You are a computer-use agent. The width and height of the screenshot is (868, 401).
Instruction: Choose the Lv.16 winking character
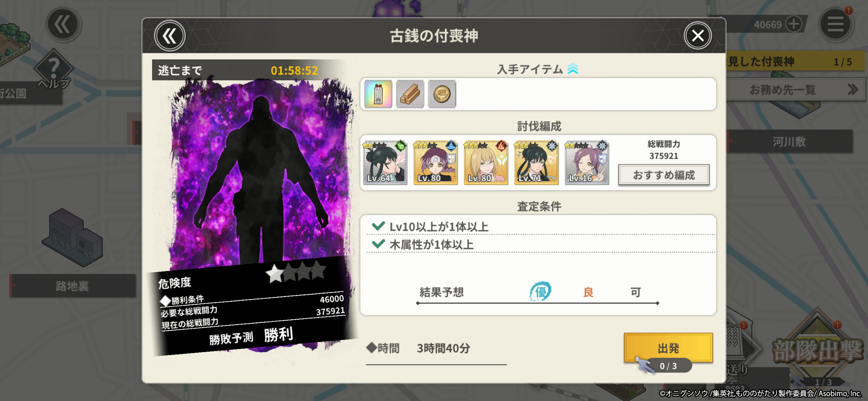coord(587,163)
